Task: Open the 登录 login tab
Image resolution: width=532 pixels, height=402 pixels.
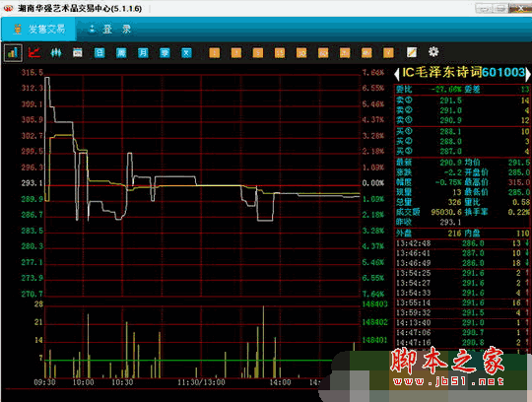Action: tap(110, 30)
